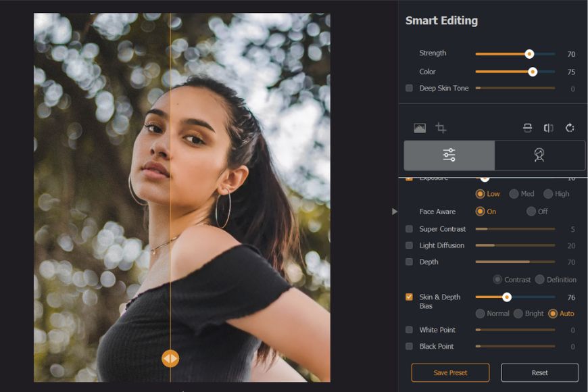The height and width of the screenshot is (392, 588).
Task: Click the Strength value 70
Action: tap(571, 54)
